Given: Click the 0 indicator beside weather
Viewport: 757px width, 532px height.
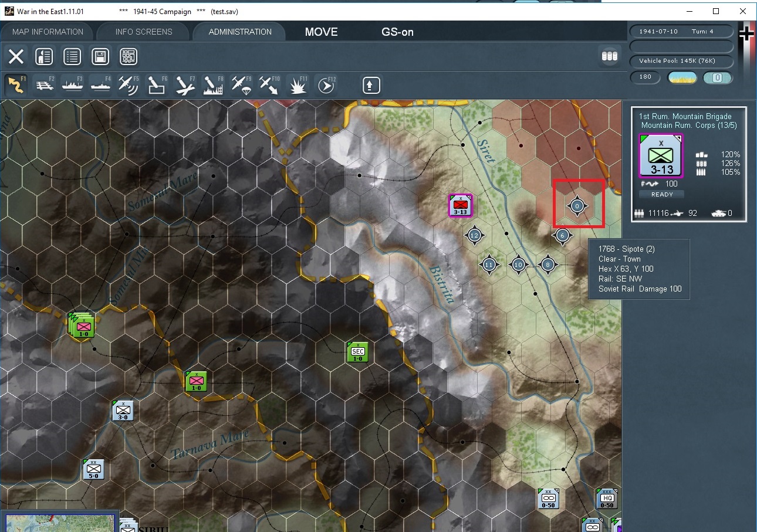Looking at the screenshot, I should [x=717, y=77].
